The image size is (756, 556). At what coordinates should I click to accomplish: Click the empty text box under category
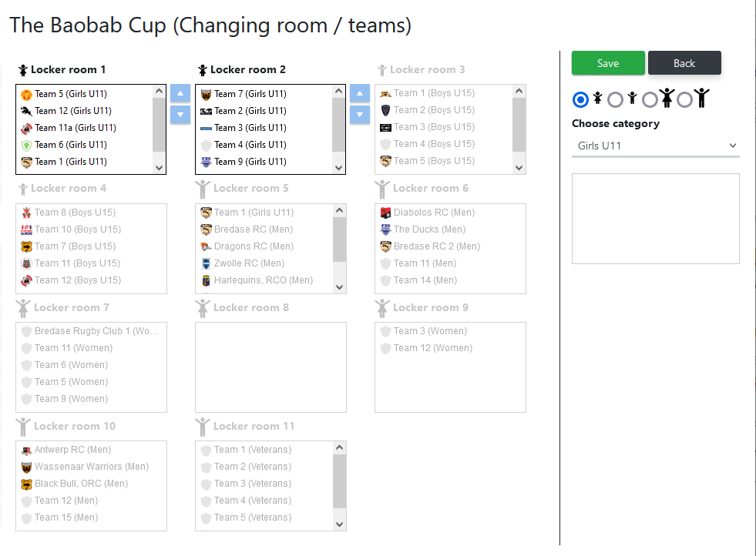[655, 219]
